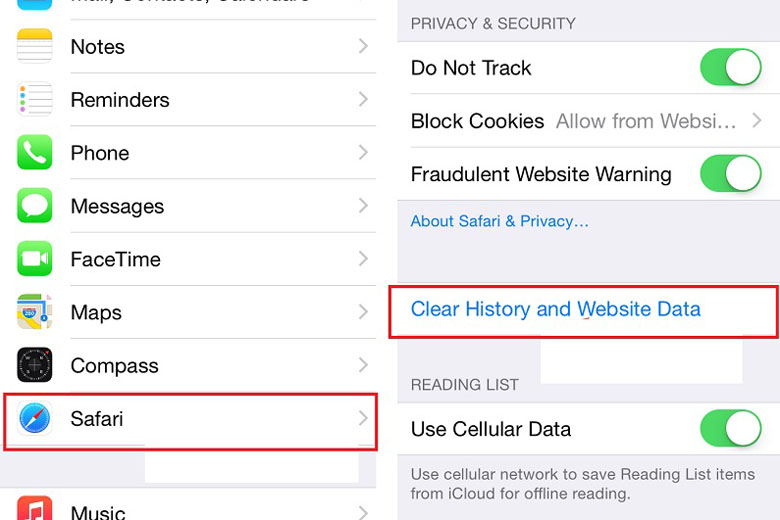Screen dimensions: 780x520
Task: Tap the Safari compass icon
Action: click(34, 418)
